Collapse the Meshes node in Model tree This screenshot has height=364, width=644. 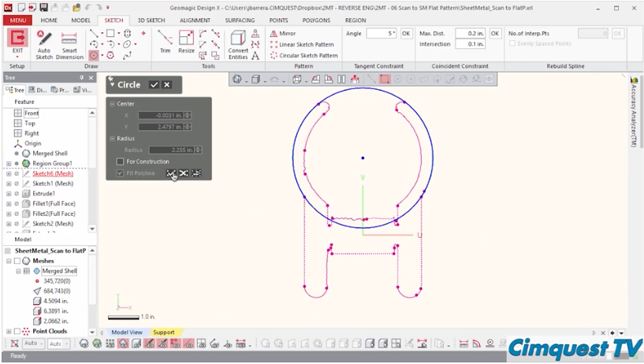click(x=9, y=261)
